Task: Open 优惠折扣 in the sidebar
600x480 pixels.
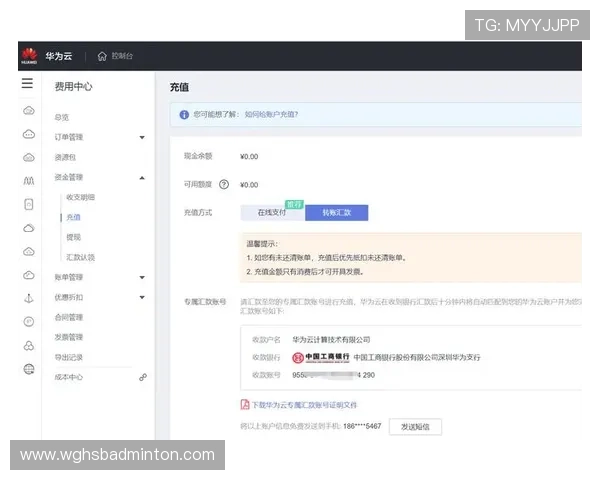Action: (69, 297)
